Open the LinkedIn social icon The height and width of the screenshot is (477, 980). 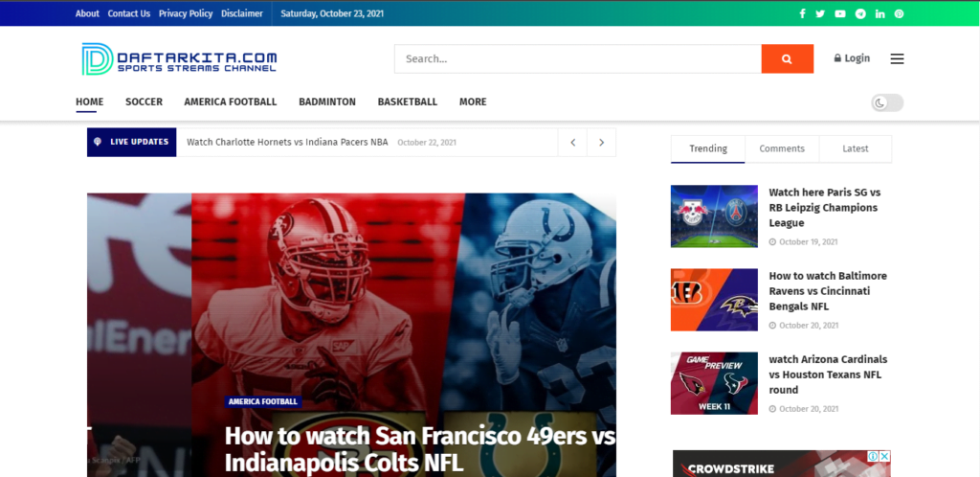(x=880, y=13)
